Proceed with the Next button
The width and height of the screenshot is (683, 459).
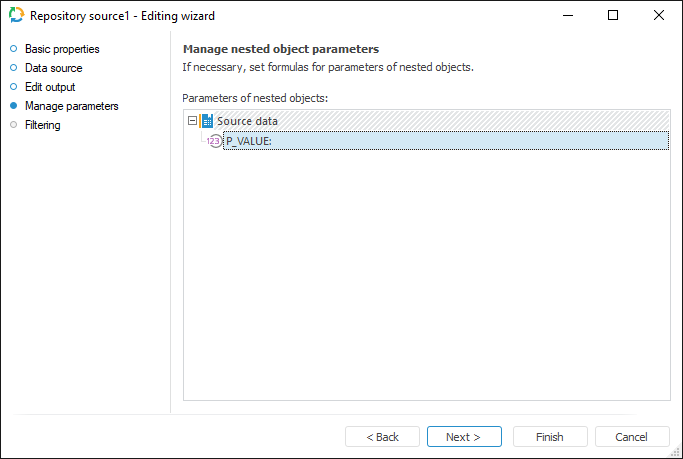(463, 437)
